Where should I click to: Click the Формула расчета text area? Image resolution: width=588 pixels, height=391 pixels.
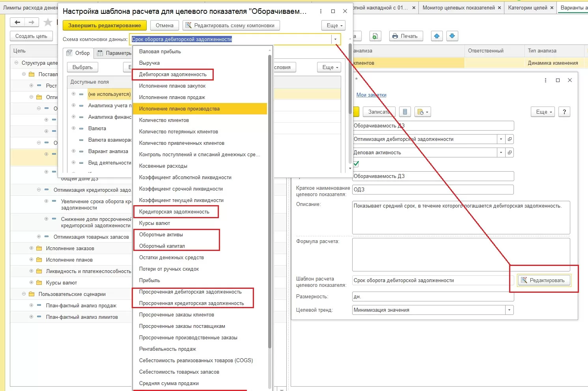461,254
